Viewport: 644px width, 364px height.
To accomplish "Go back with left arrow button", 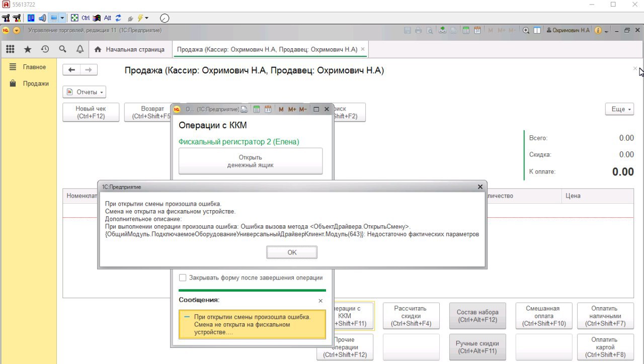I will tap(71, 70).
